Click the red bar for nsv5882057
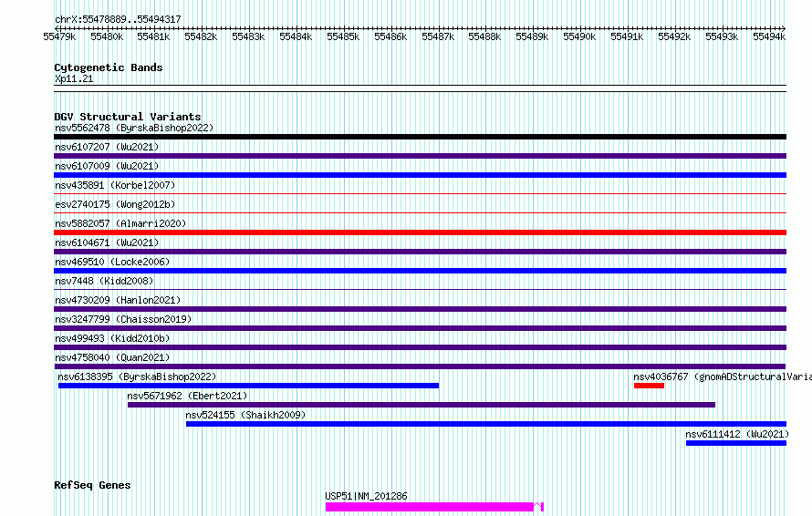This screenshot has width=812, height=516. pyautogui.click(x=420, y=232)
